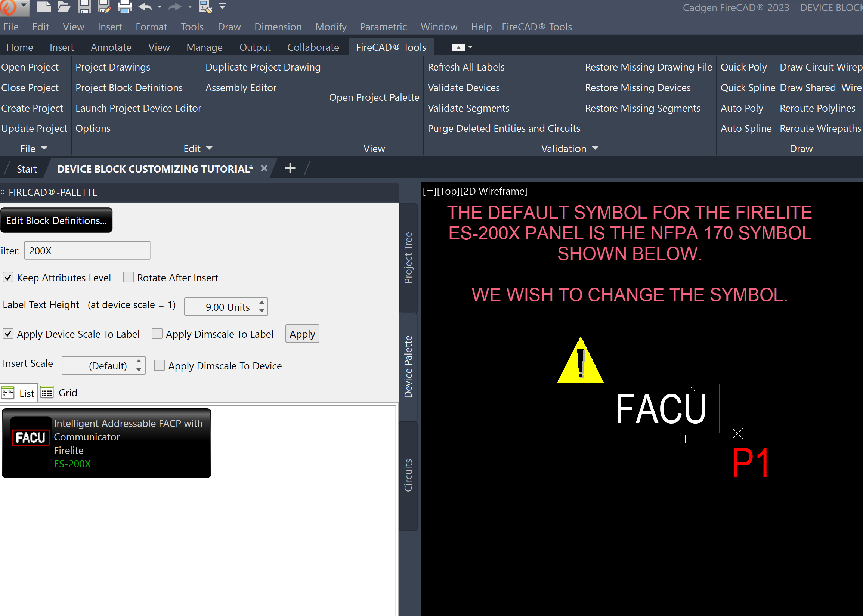Switch to the Annotate ribbon tab
This screenshot has width=863, height=616.
[x=111, y=47]
